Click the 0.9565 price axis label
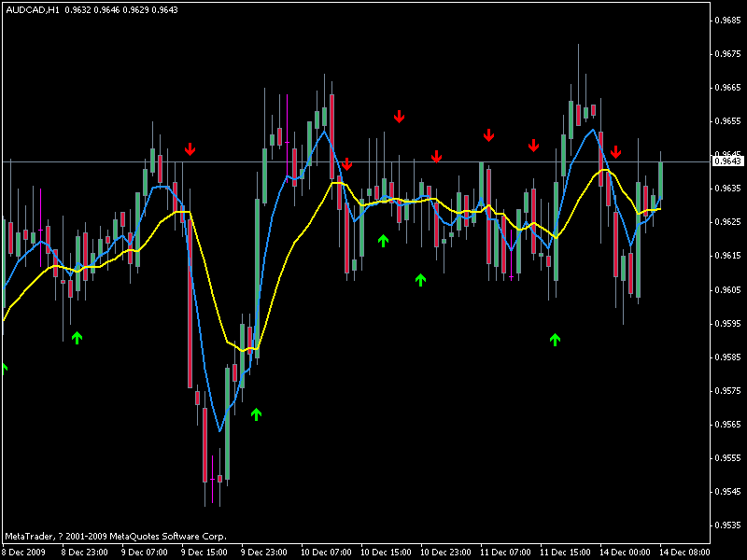This screenshot has height=560, width=747. pos(728,425)
